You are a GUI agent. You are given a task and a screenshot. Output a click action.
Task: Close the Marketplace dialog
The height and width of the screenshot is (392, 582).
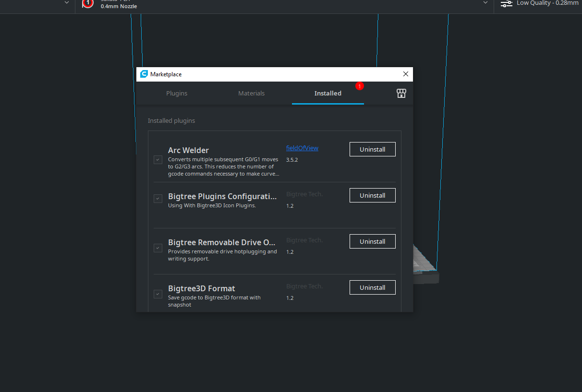click(x=406, y=74)
